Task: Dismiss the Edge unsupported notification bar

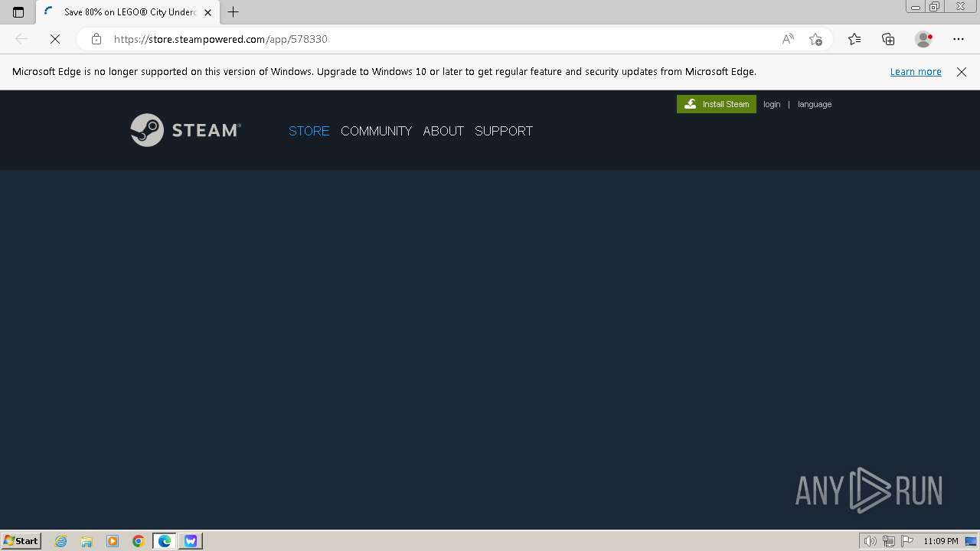Action: (x=962, y=71)
